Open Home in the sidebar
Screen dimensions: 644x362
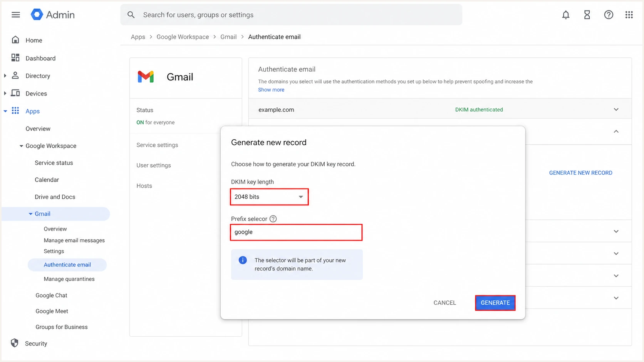tap(34, 40)
